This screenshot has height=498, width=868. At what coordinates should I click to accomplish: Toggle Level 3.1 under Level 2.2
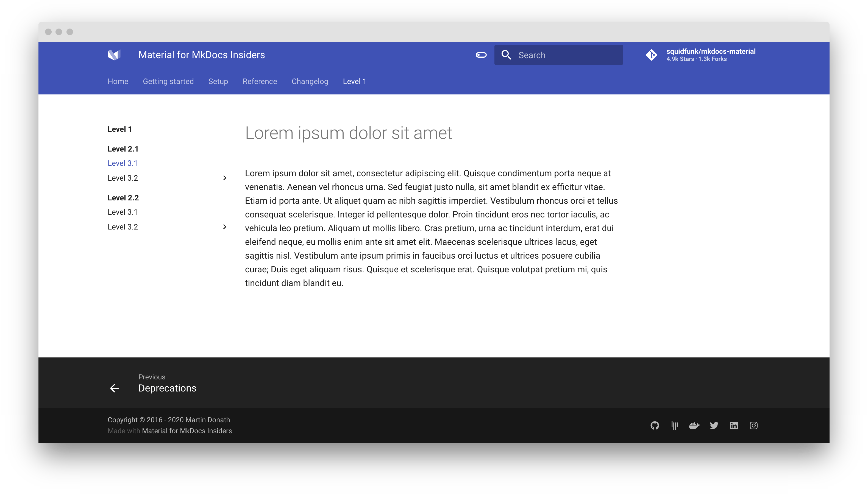122,212
